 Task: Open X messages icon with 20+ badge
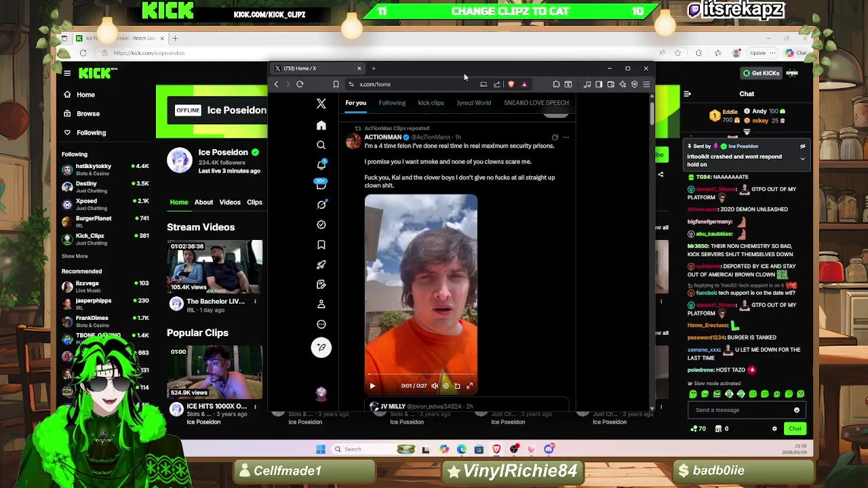[x=321, y=184]
